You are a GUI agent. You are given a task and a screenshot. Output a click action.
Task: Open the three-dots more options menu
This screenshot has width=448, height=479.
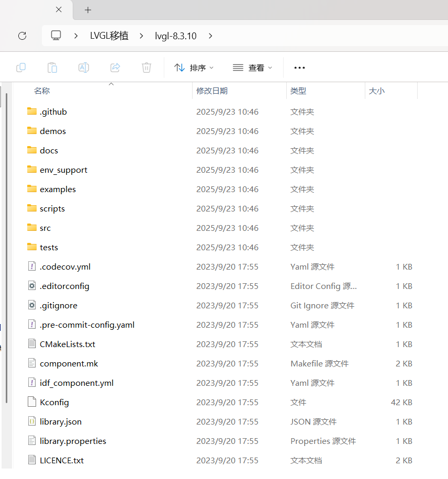click(x=299, y=68)
